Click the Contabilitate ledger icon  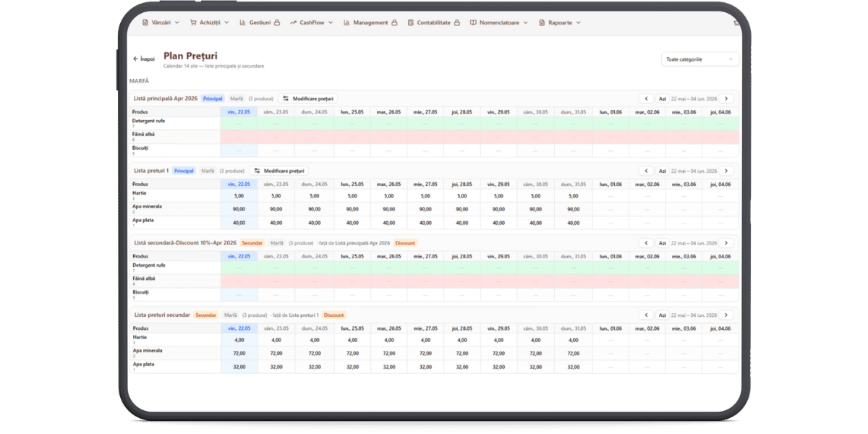point(411,22)
